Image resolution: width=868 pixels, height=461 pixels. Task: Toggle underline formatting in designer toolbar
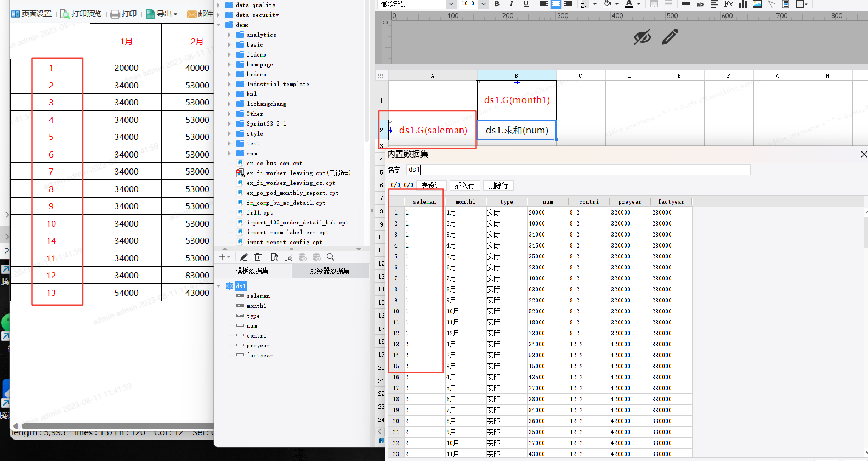(x=526, y=4)
